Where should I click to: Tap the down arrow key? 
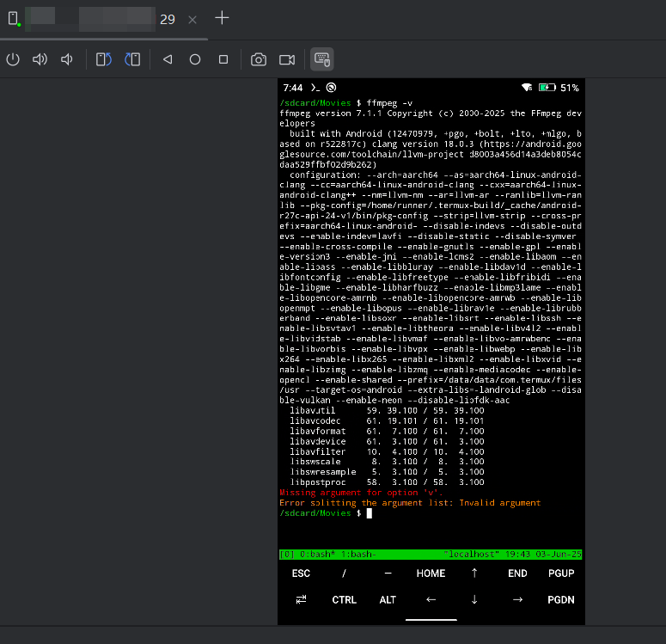[474, 600]
